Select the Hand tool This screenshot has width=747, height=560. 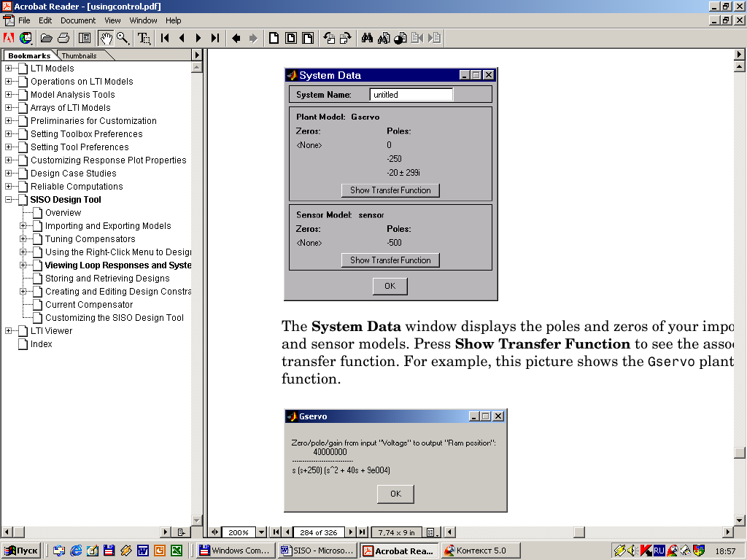point(106,38)
